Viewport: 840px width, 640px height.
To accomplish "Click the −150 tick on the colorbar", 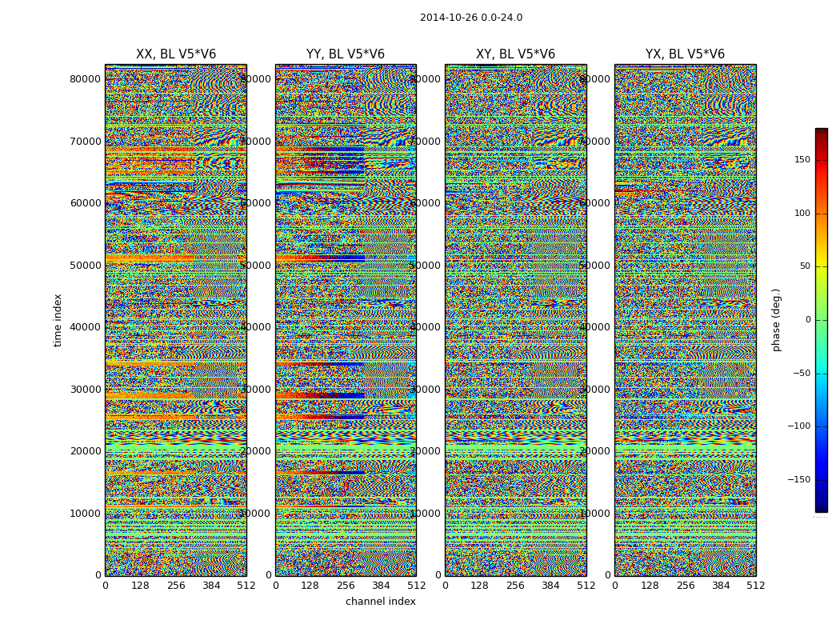I will (798, 480).
